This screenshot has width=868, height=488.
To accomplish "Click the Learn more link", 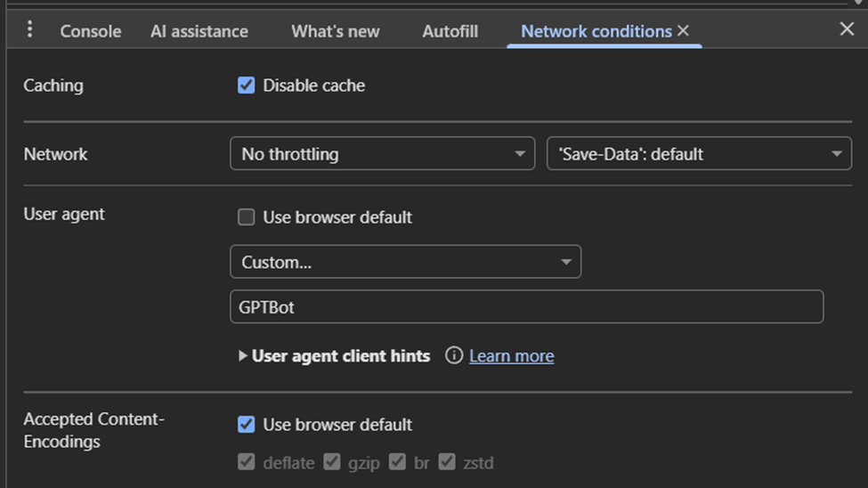I will (511, 356).
